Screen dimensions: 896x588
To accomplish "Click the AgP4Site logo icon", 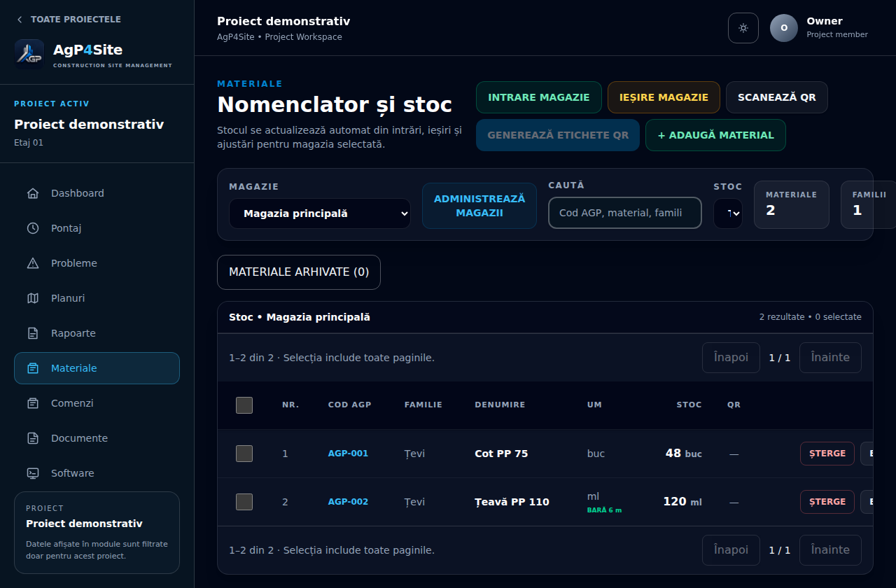I will coord(29,55).
